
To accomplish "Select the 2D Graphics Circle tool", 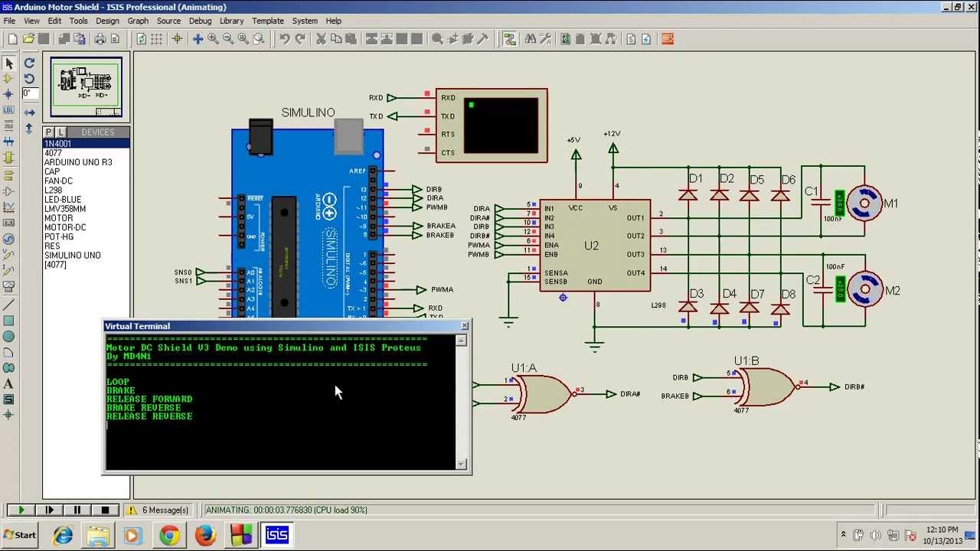I will click(9, 336).
